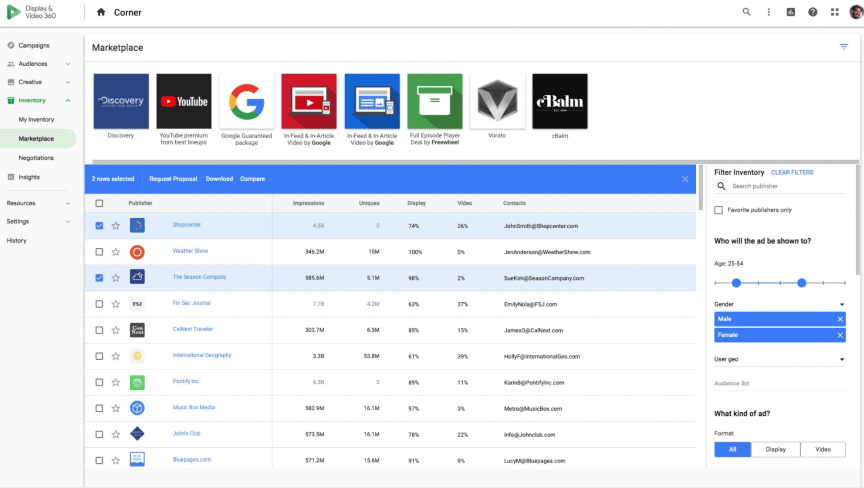Click the left age slider handle
This screenshot has width=864, height=488.
tap(736, 283)
